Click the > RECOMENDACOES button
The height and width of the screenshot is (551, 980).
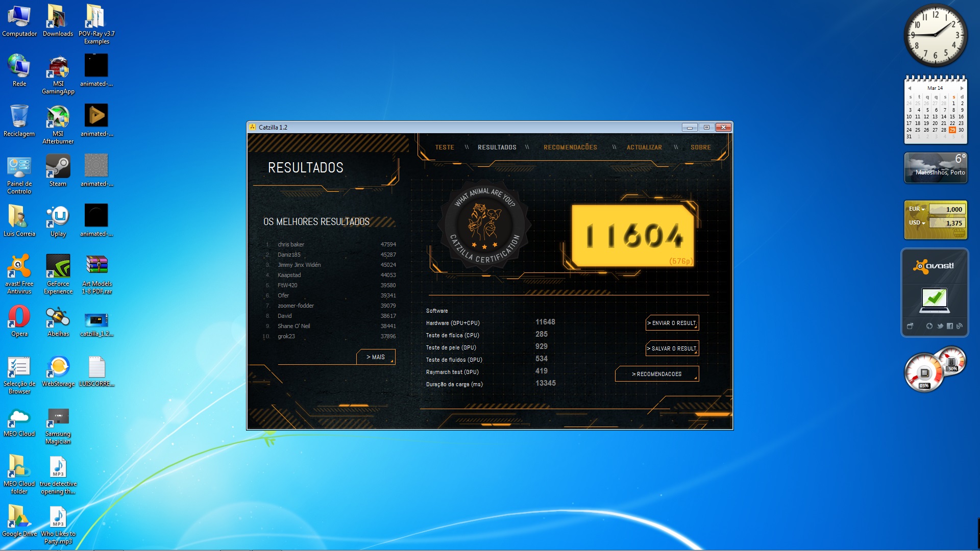tap(657, 374)
